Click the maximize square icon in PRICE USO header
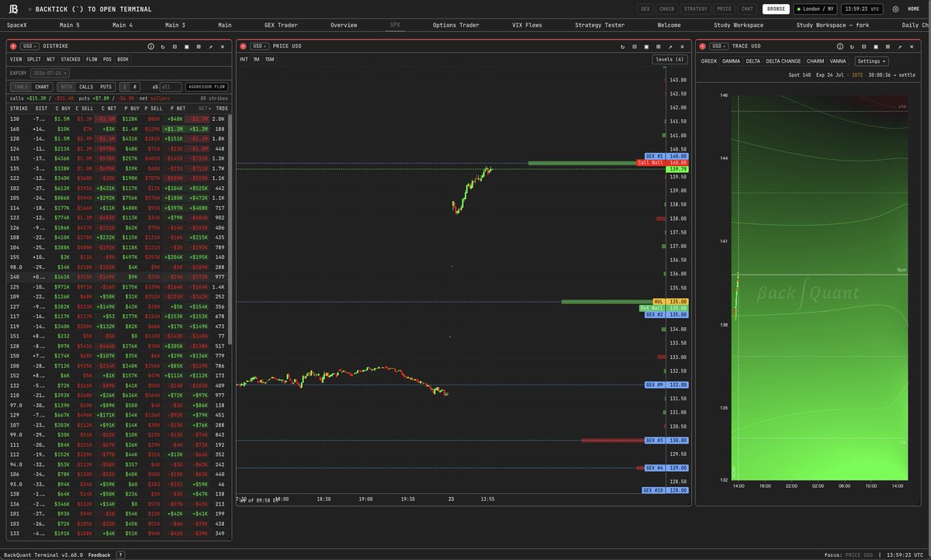 pyautogui.click(x=646, y=47)
